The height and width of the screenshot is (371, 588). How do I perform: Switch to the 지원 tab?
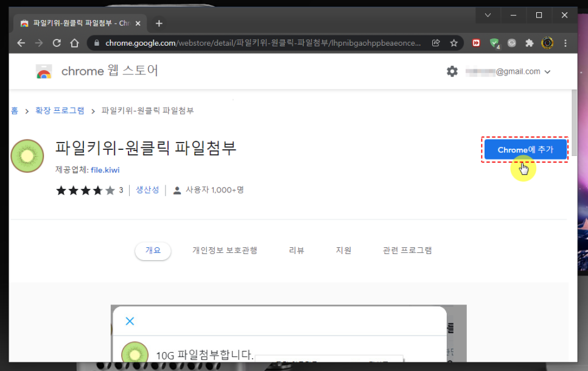tap(343, 250)
